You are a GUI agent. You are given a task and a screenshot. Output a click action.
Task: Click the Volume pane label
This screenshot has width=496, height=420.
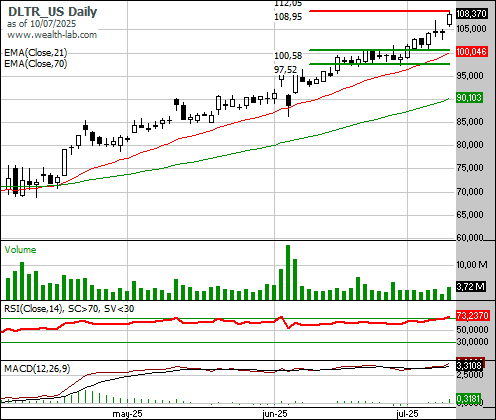pos(20,250)
